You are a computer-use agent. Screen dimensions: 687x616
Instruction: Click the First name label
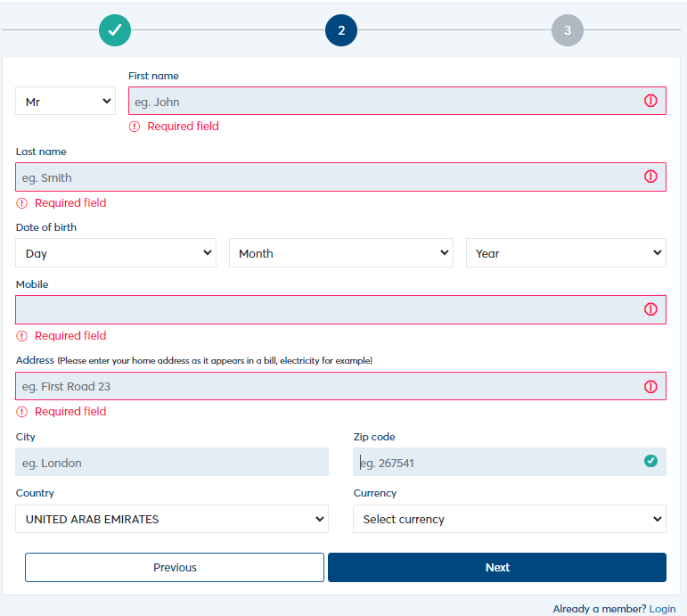click(x=153, y=76)
